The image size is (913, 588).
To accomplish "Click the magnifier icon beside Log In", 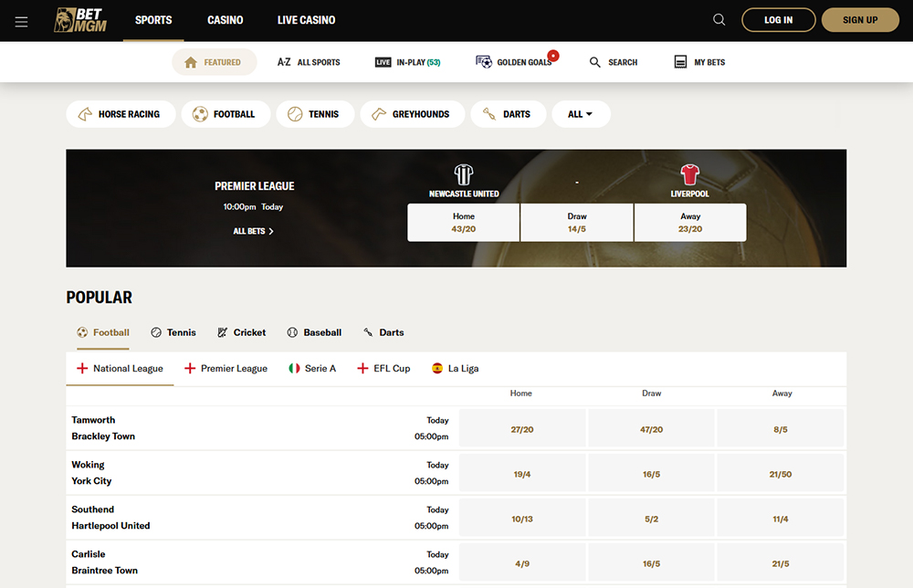I will pos(719,20).
